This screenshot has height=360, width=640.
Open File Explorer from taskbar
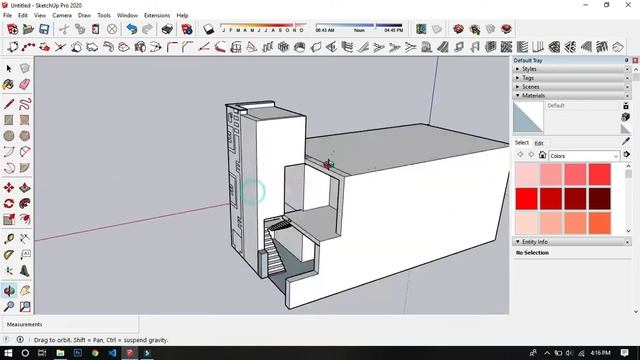60,353
